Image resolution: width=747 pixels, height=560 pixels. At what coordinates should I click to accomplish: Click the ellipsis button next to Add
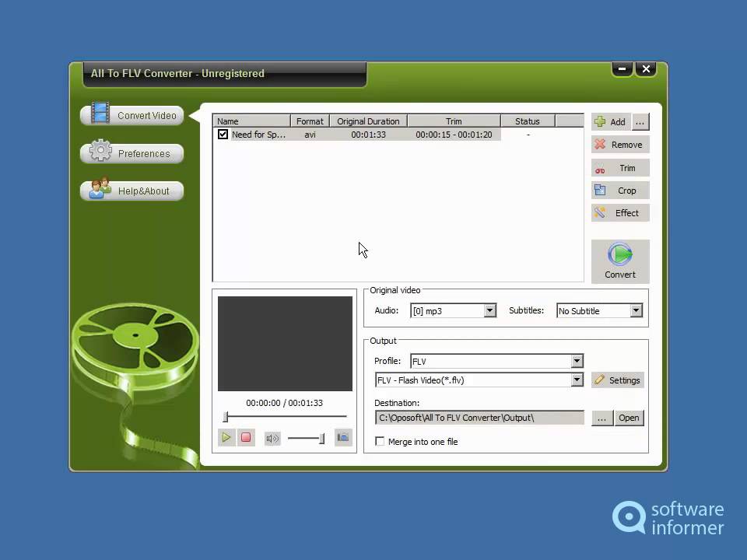coord(640,122)
